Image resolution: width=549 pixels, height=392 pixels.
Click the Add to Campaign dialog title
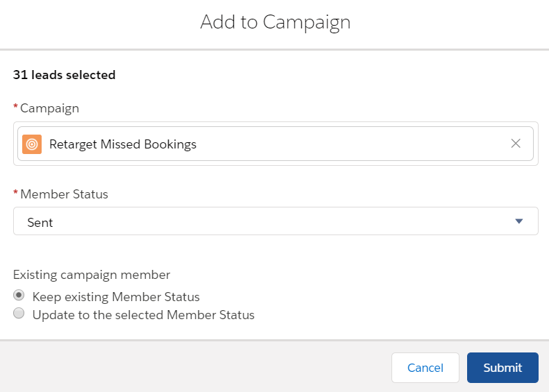275,22
